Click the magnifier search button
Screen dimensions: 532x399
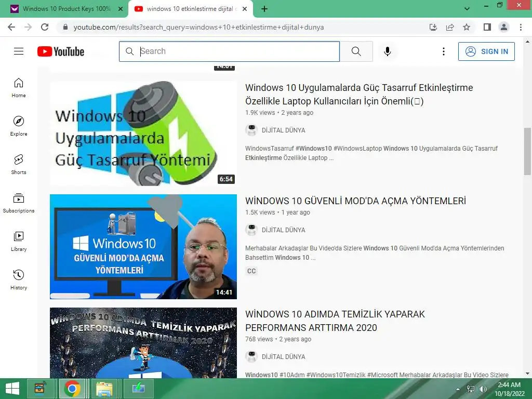point(356,51)
